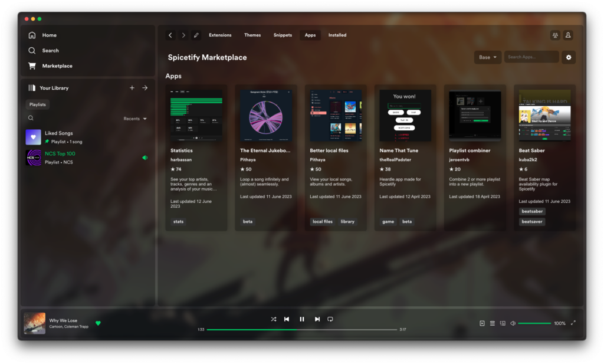The height and width of the screenshot is (364, 604).
Task: Open the Liked Songs playlist
Action: click(x=87, y=137)
